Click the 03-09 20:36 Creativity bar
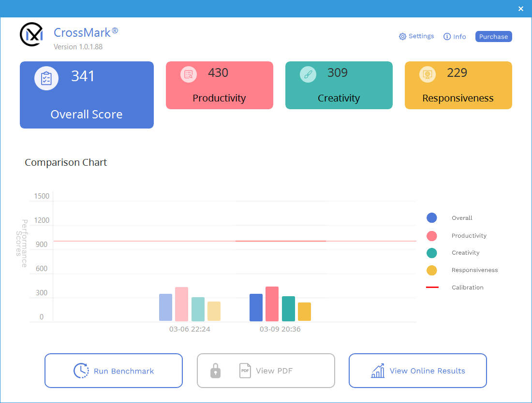The width and height of the screenshot is (532, 403). (288, 309)
